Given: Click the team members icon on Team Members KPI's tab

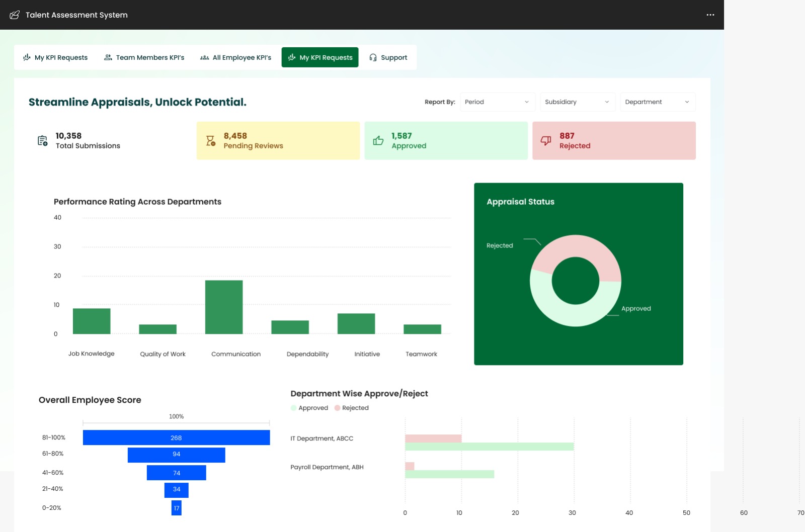Looking at the screenshot, I should [x=107, y=57].
